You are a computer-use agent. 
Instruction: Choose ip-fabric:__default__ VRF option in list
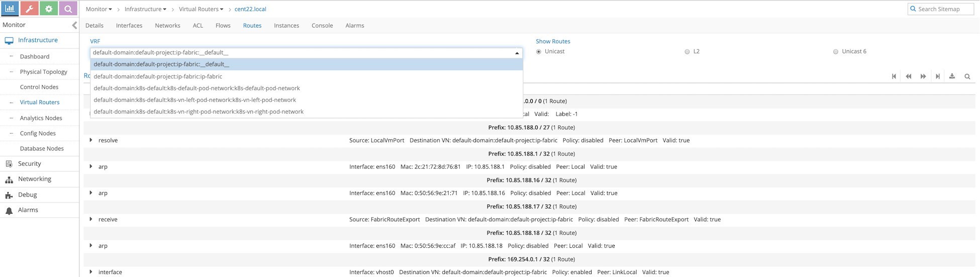point(307,64)
